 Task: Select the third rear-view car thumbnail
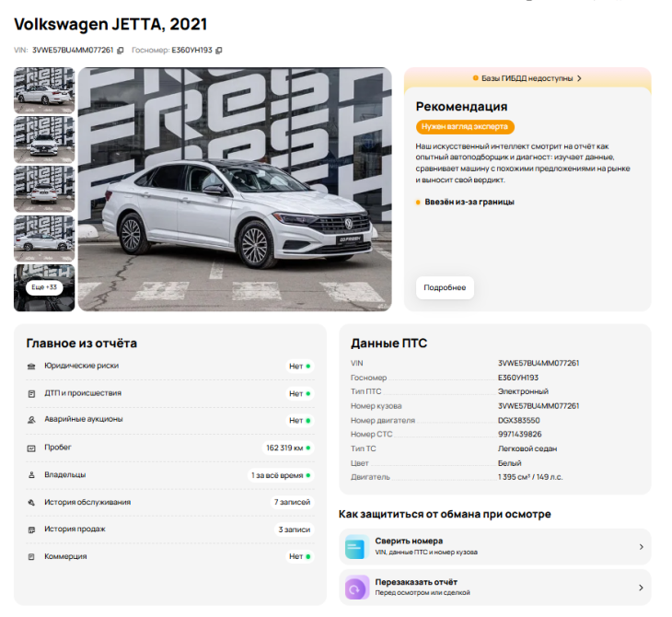(x=44, y=189)
